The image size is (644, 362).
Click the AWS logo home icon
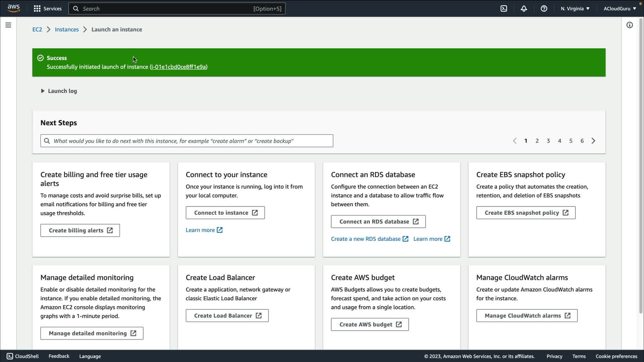13,8
